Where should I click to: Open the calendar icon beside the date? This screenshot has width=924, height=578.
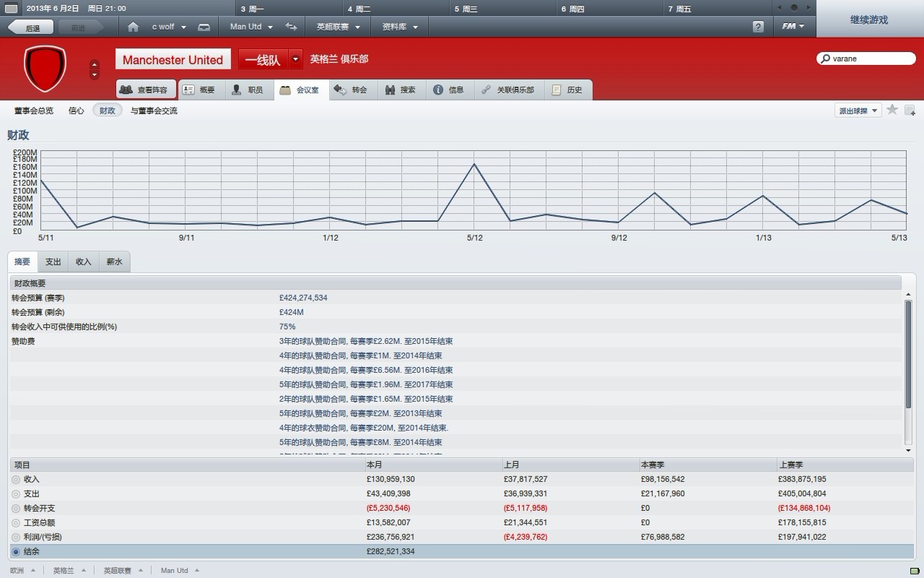11,8
